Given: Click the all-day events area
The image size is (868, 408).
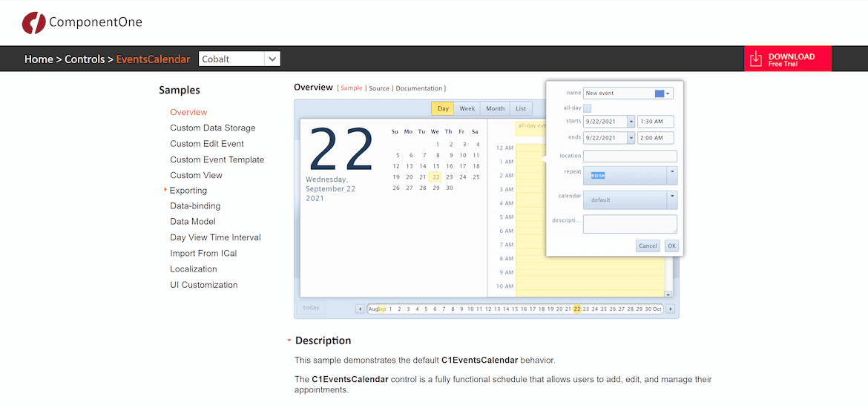Looking at the screenshot, I should pyautogui.click(x=530, y=128).
